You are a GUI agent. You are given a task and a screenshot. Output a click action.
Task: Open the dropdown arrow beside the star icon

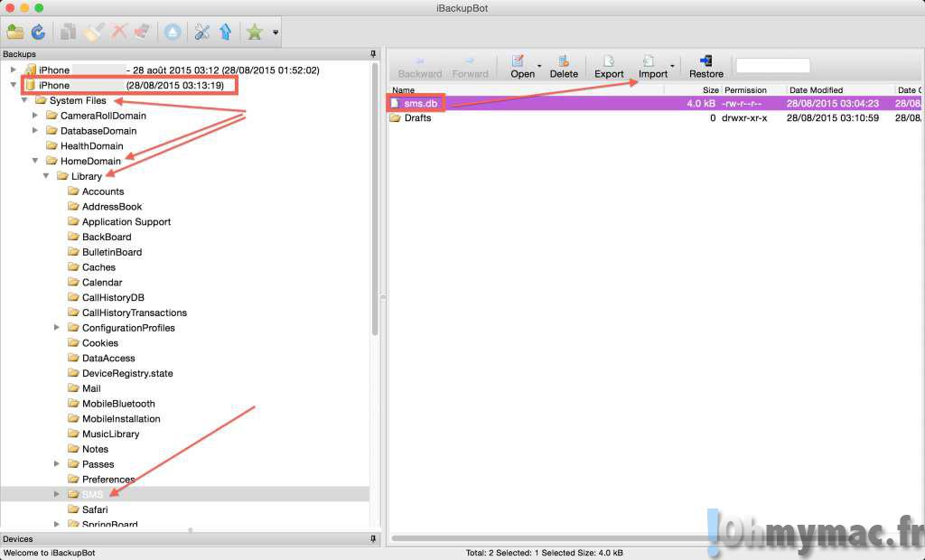pyautogui.click(x=275, y=33)
